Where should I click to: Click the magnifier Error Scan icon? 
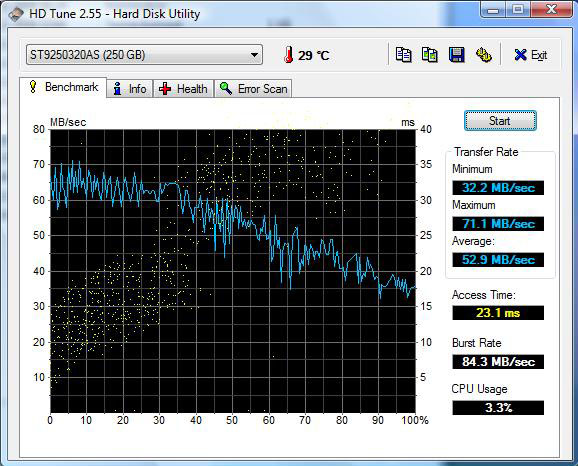pos(226,88)
